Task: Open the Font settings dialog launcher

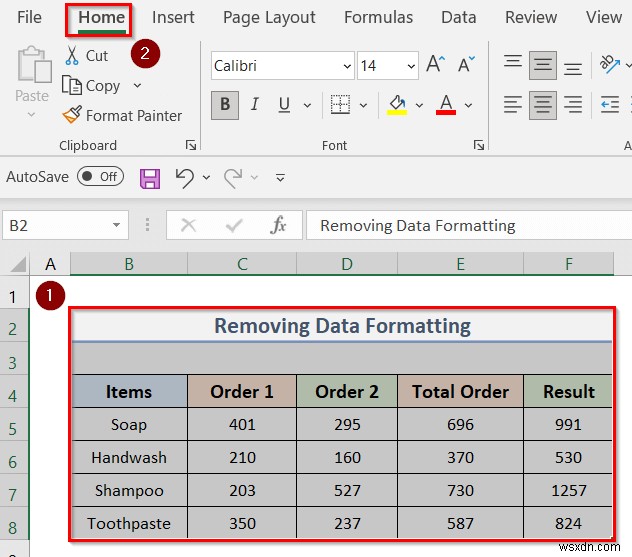Action: click(x=479, y=145)
